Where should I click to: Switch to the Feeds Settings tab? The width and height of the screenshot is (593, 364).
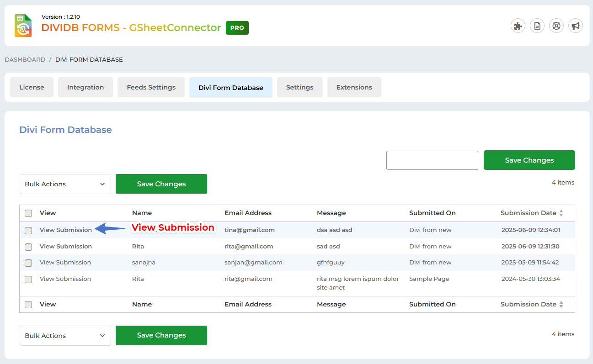(151, 87)
